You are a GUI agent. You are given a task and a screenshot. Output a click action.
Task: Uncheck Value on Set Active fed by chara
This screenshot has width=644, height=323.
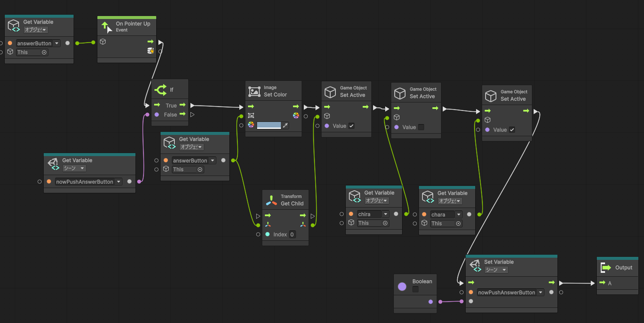click(x=512, y=130)
